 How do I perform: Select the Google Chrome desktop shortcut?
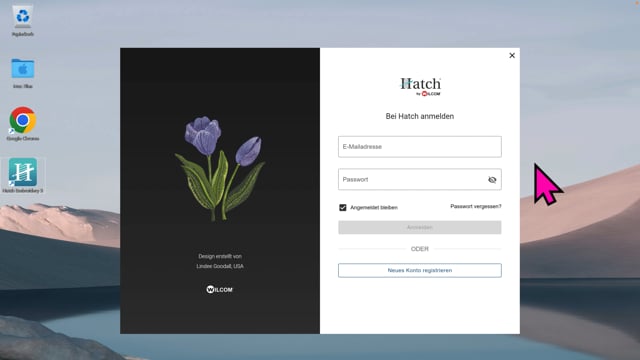(22, 124)
